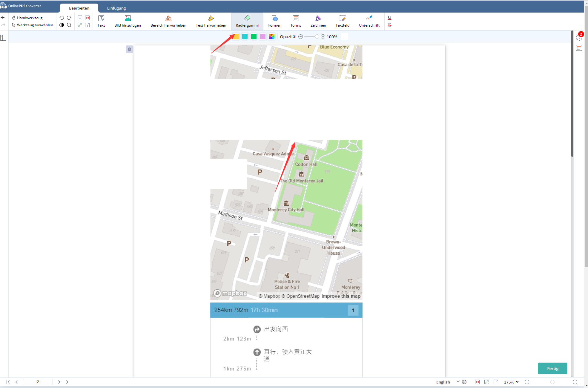
Task: Select the yellow color swatch
Action: [236, 37]
